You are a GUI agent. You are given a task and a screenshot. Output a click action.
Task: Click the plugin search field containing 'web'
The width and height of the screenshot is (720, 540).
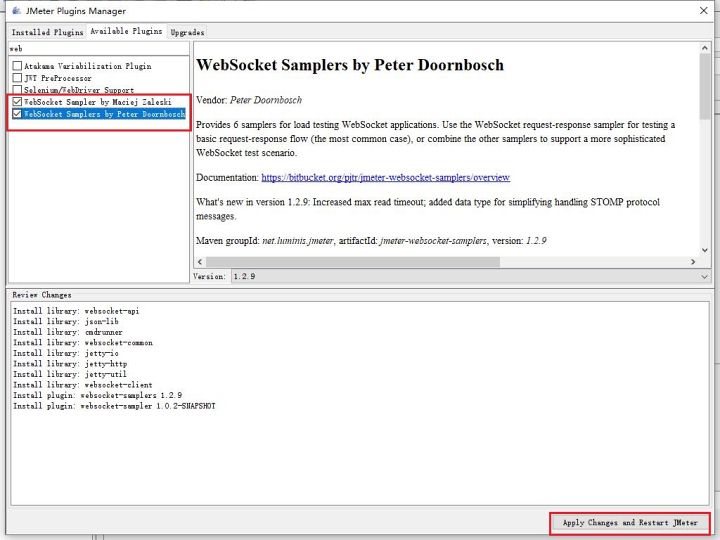99,48
